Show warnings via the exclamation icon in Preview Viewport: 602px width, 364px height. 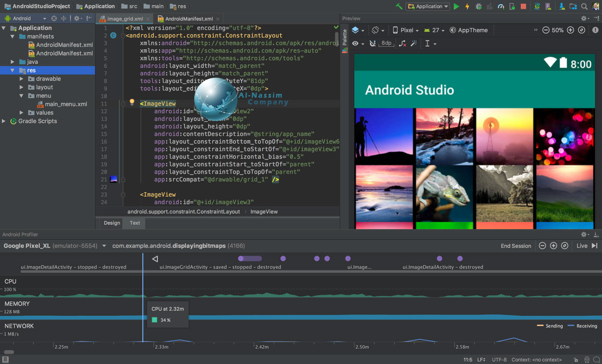pos(595,30)
